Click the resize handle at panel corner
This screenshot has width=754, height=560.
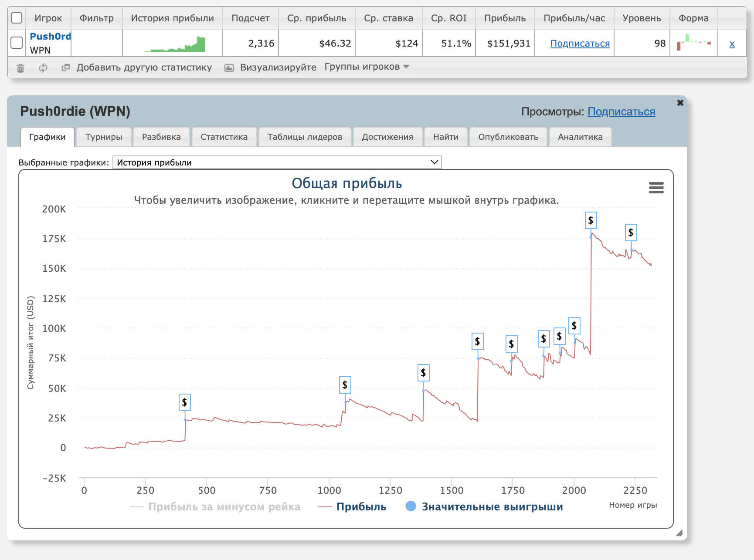point(679,533)
